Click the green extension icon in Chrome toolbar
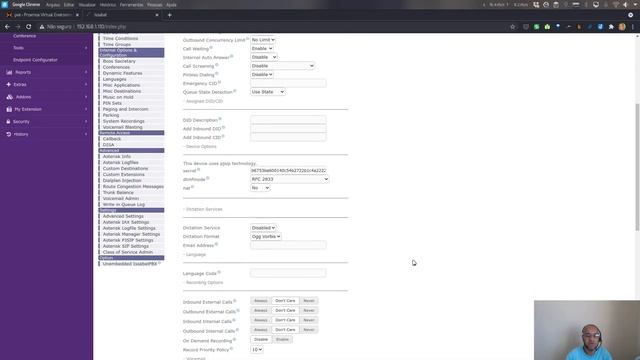The width and height of the screenshot is (640, 360). [536, 27]
